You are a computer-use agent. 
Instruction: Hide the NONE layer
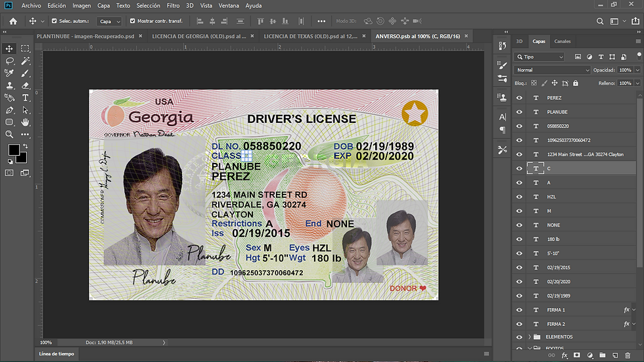pyautogui.click(x=519, y=225)
